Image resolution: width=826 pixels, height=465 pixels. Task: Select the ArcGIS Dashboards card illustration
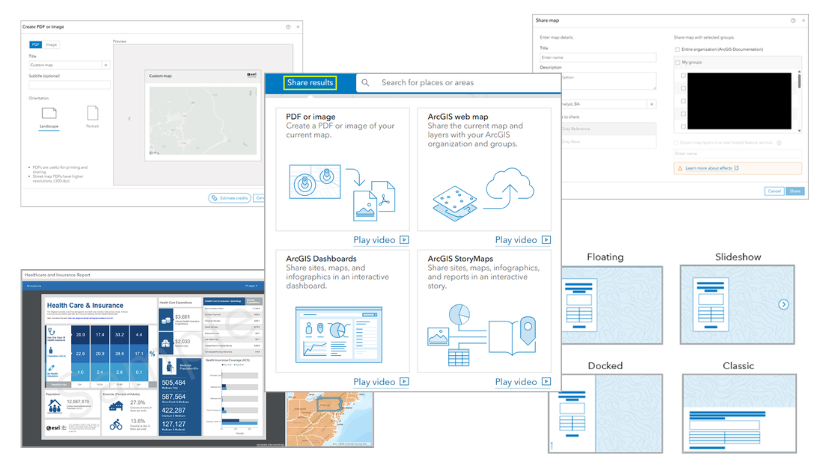click(x=339, y=334)
